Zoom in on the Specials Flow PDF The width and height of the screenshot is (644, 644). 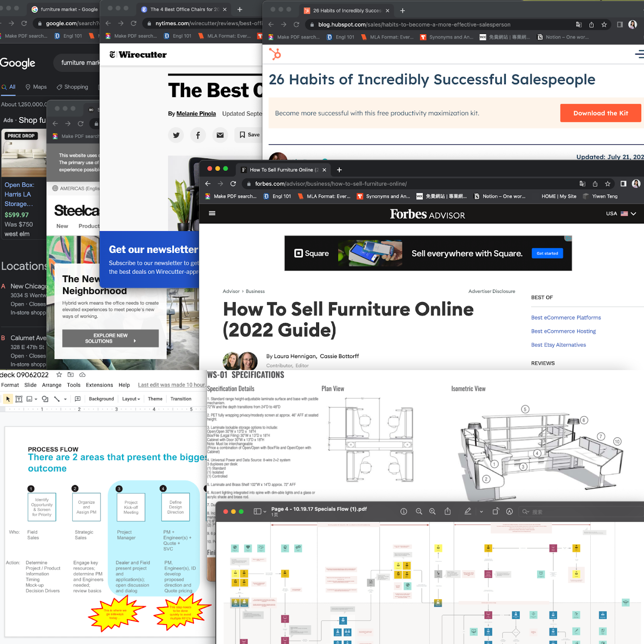coord(432,511)
